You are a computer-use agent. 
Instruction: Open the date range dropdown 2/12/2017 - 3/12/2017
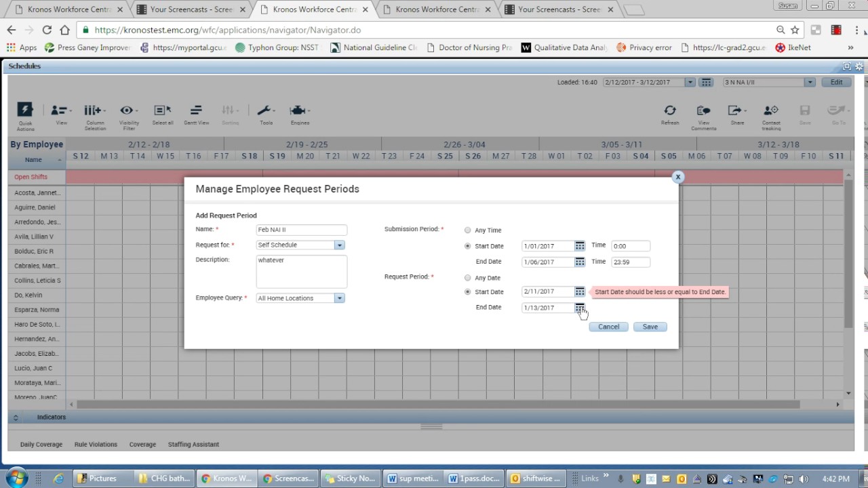point(690,82)
